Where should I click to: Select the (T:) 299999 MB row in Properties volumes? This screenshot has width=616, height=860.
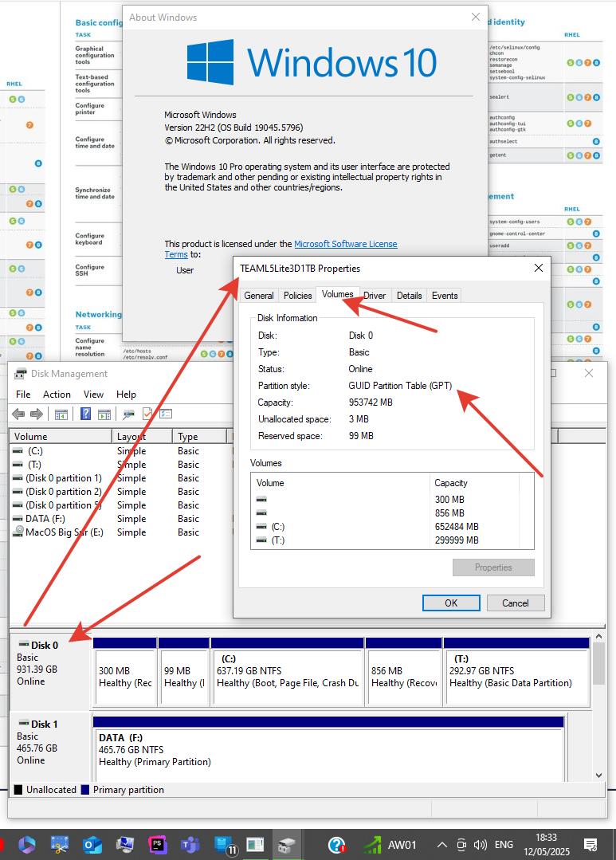(391, 540)
